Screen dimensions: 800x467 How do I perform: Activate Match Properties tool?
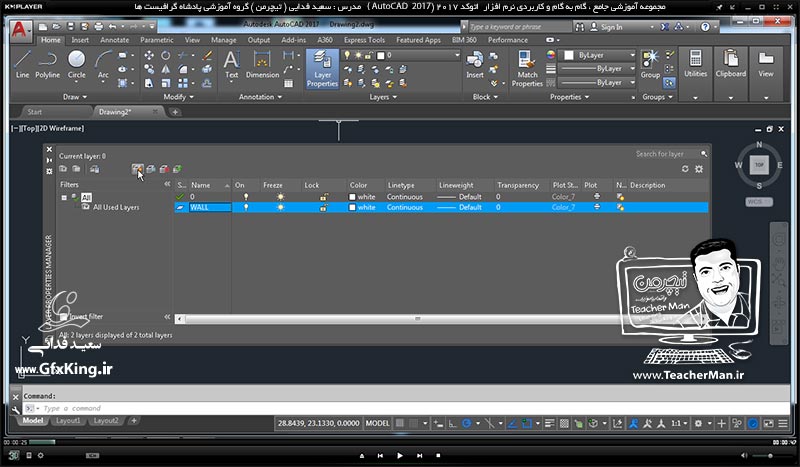pyautogui.click(x=527, y=69)
